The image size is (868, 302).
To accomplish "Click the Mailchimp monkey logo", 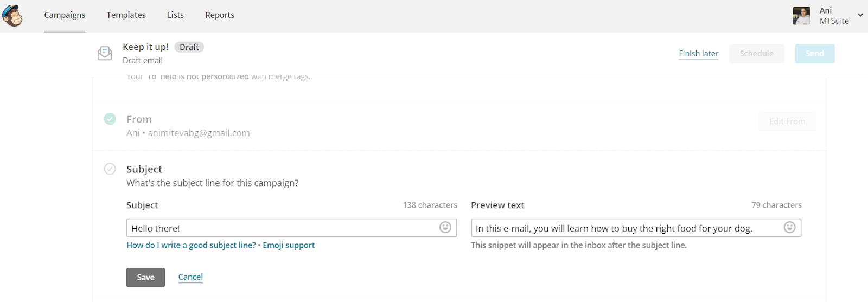I will pyautogui.click(x=12, y=15).
